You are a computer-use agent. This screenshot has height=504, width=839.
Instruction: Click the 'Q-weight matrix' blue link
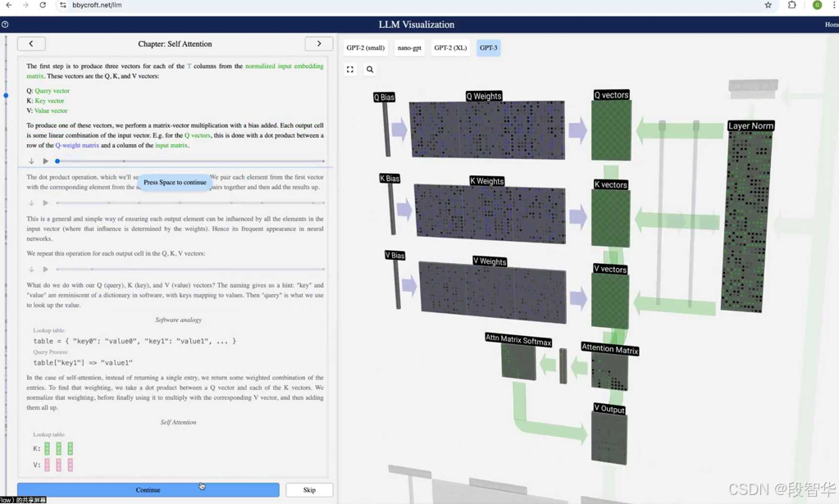click(77, 145)
